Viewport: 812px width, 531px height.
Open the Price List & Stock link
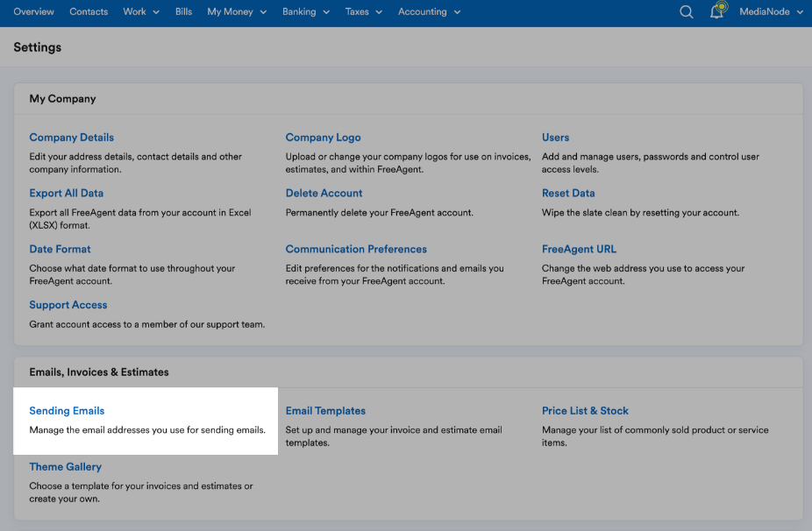point(585,410)
